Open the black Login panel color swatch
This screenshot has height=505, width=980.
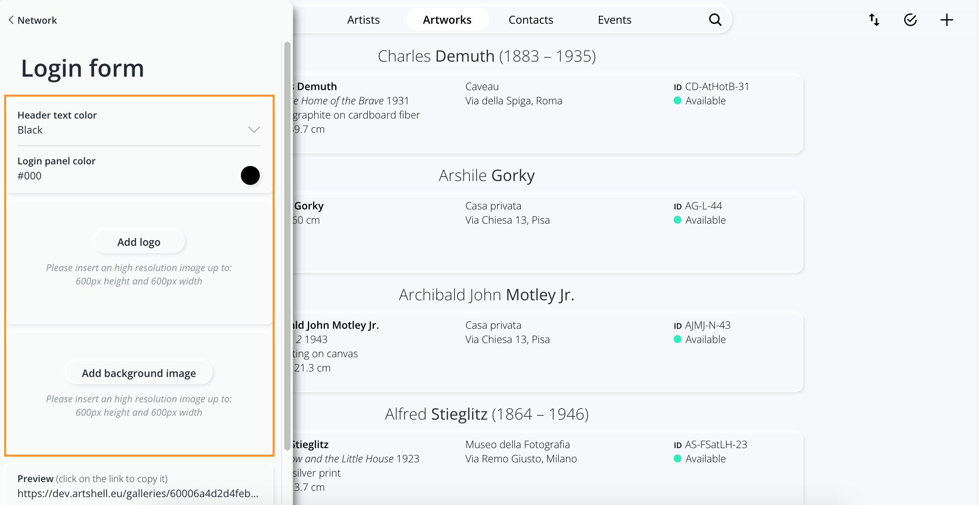point(250,175)
